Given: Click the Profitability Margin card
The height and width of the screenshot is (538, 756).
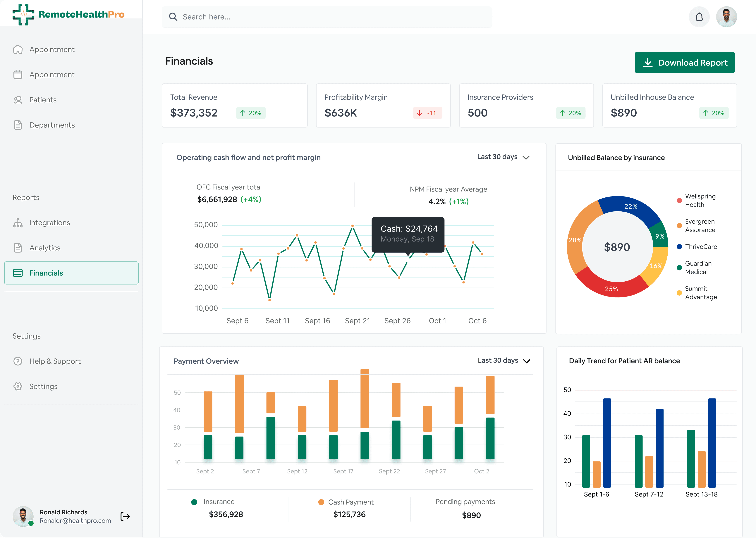Looking at the screenshot, I should pyautogui.click(x=383, y=105).
